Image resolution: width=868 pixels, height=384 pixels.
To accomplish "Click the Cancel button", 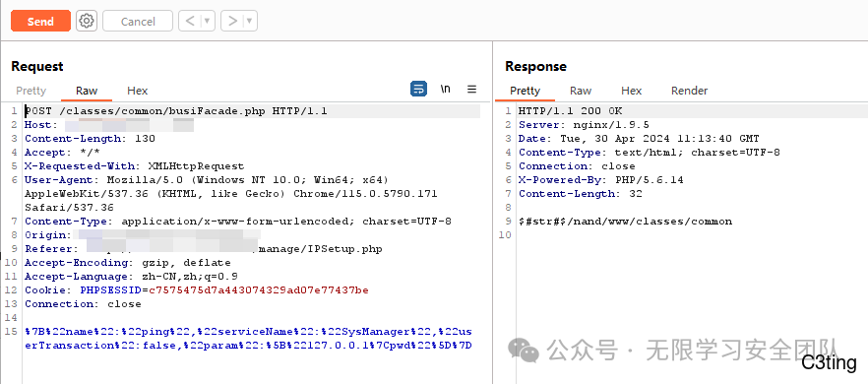I will (138, 21).
